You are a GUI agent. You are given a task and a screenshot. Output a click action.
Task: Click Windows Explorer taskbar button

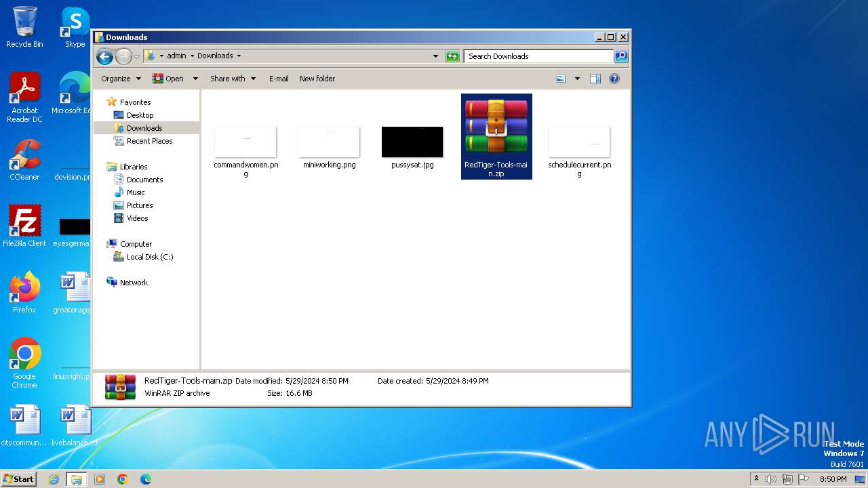pyautogui.click(x=76, y=479)
